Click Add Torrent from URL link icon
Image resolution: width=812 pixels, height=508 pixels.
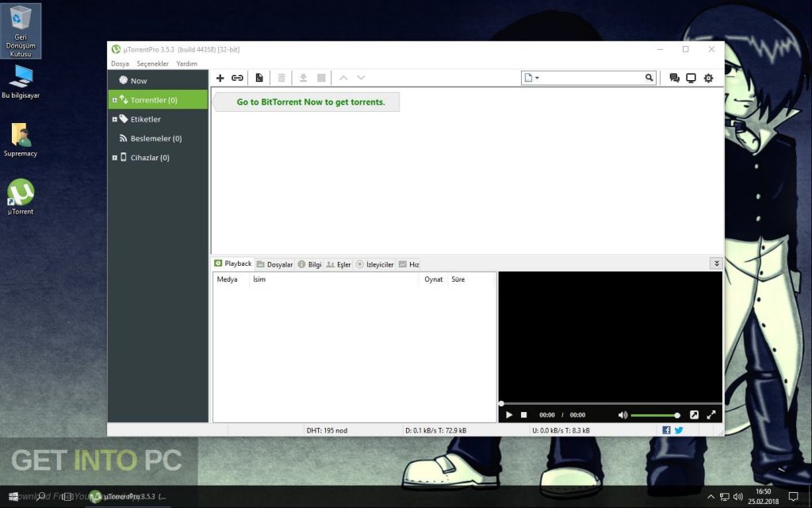(237, 78)
